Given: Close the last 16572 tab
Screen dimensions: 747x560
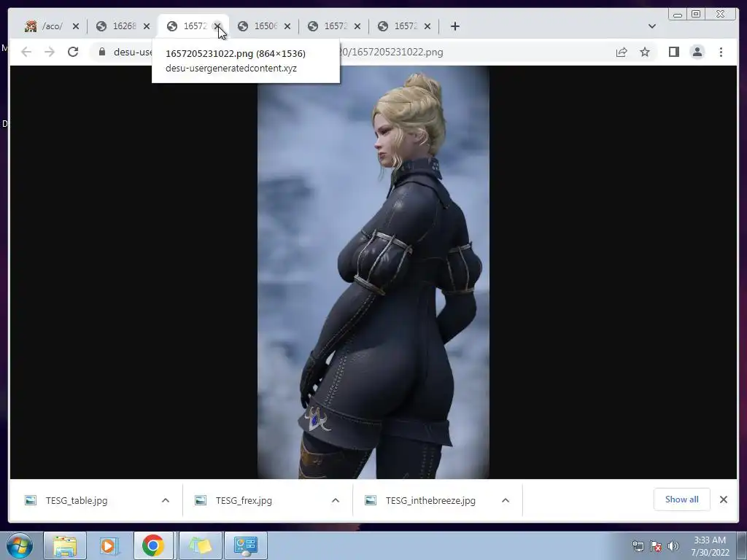Looking at the screenshot, I should [x=427, y=26].
